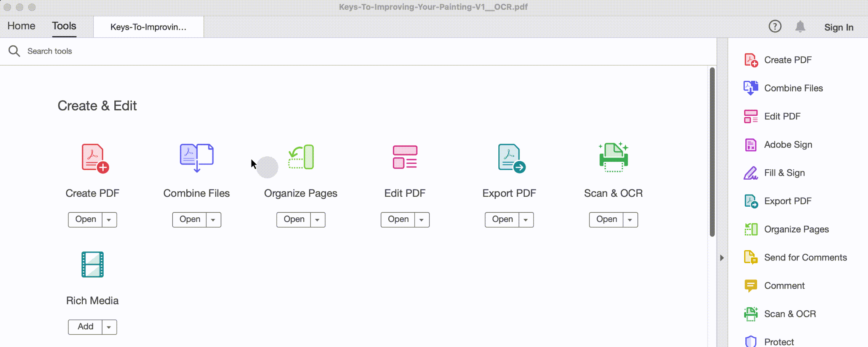Click the Combine Files label in sidebar
868x347 pixels.
pyautogui.click(x=794, y=88)
